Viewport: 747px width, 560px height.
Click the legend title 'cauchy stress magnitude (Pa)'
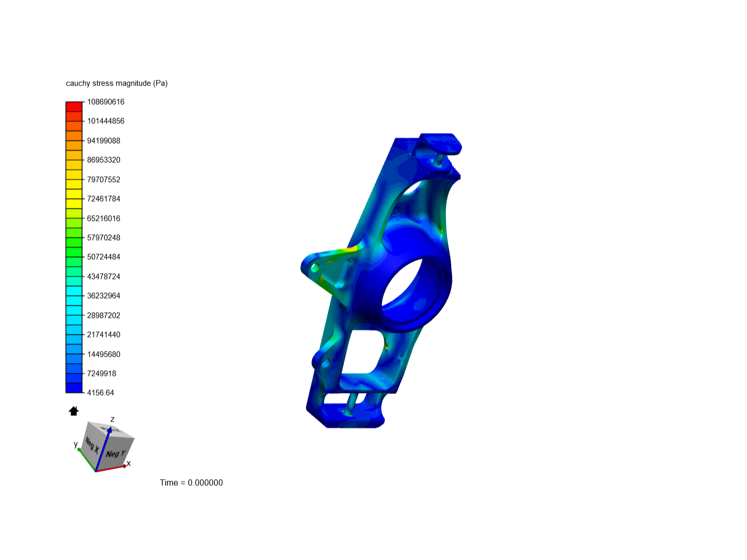click(x=117, y=83)
